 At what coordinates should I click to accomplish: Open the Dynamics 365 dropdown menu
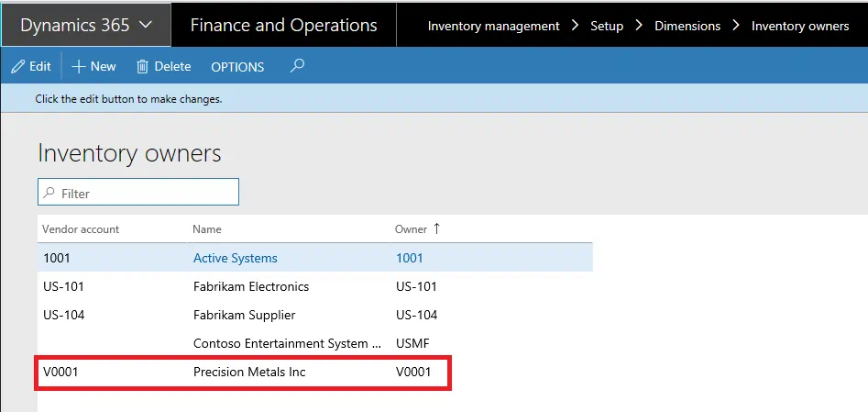86,25
